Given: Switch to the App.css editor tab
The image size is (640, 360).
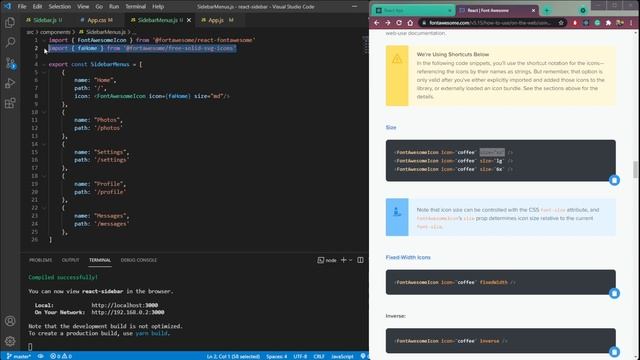Looking at the screenshot, I should pyautogui.click(x=96, y=20).
